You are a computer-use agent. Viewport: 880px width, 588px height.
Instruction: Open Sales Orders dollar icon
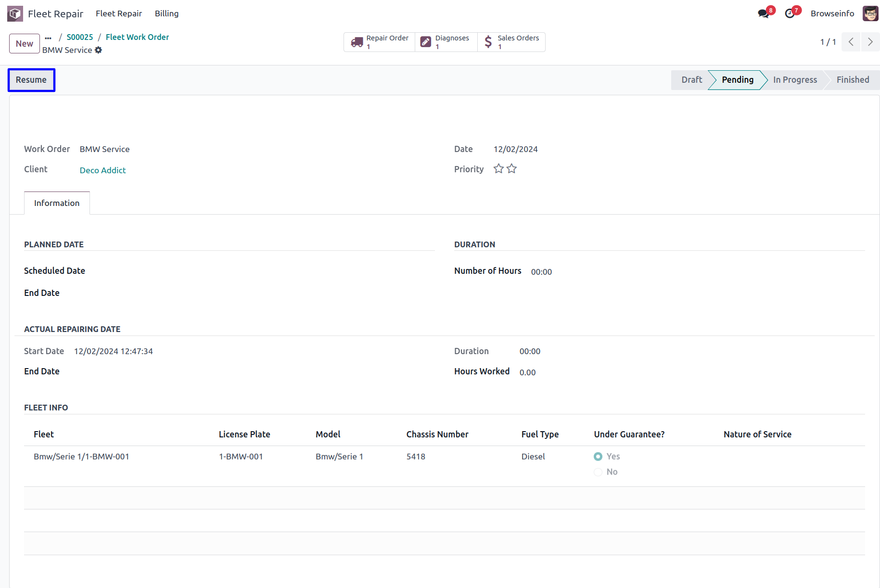click(x=488, y=42)
